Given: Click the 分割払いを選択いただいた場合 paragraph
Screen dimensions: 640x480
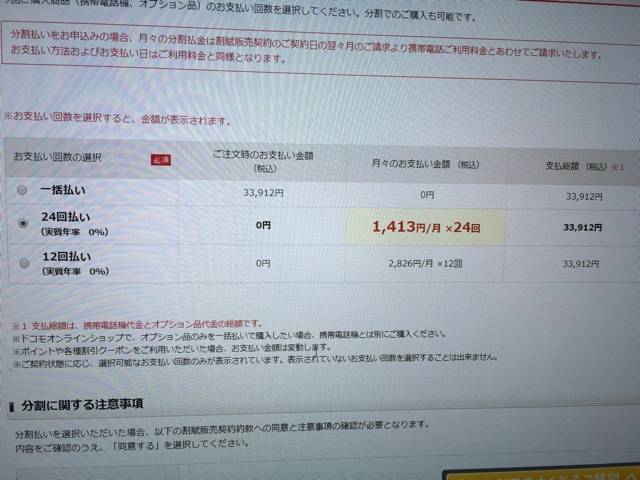Looking at the screenshot, I should pos(222,429).
